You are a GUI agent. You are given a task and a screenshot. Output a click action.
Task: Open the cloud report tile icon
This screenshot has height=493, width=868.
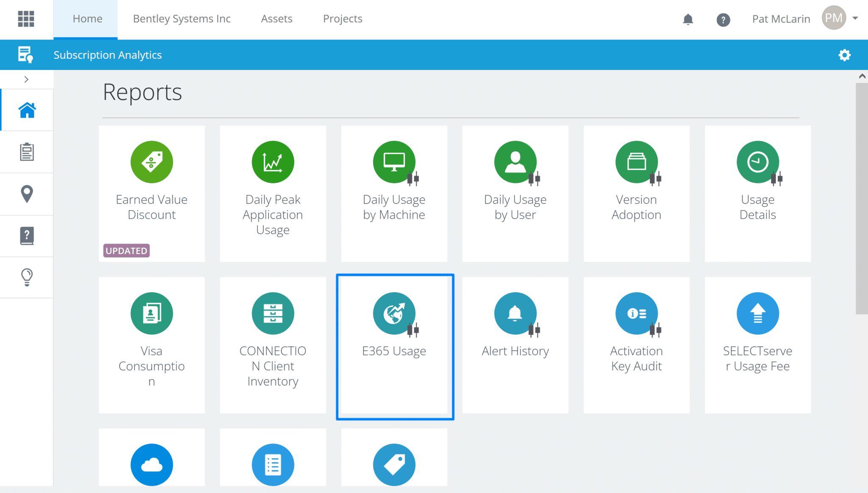pyautogui.click(x=152, y=465)
